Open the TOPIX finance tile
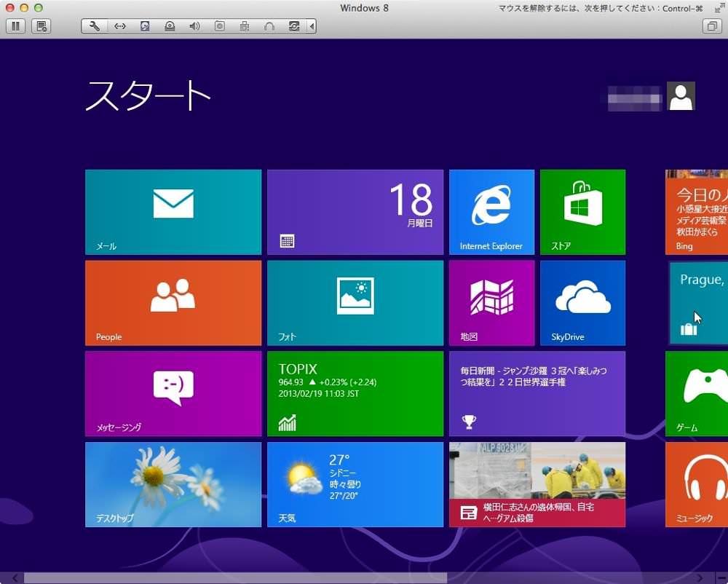This screenshot has width=728, height=584. point(355,394)
